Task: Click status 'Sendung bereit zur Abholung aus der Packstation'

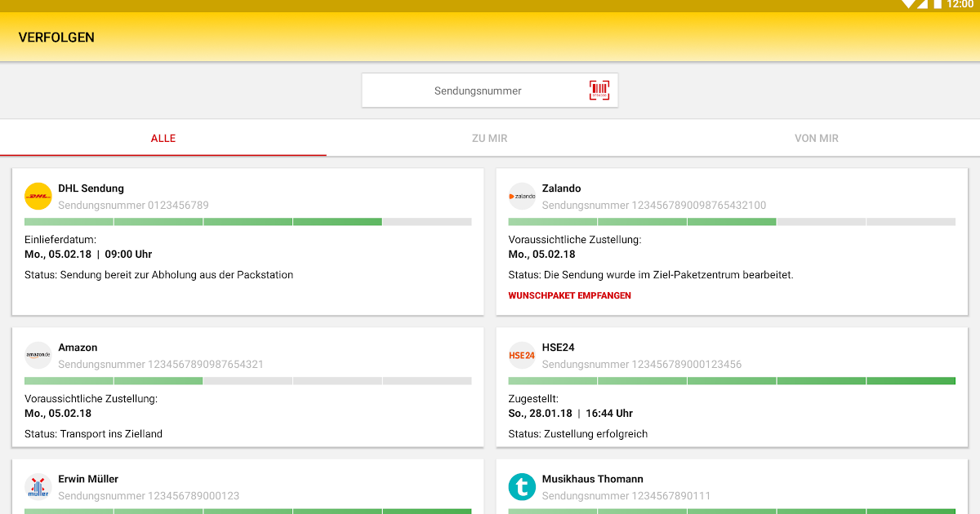Action: click(x=158, y=275)
